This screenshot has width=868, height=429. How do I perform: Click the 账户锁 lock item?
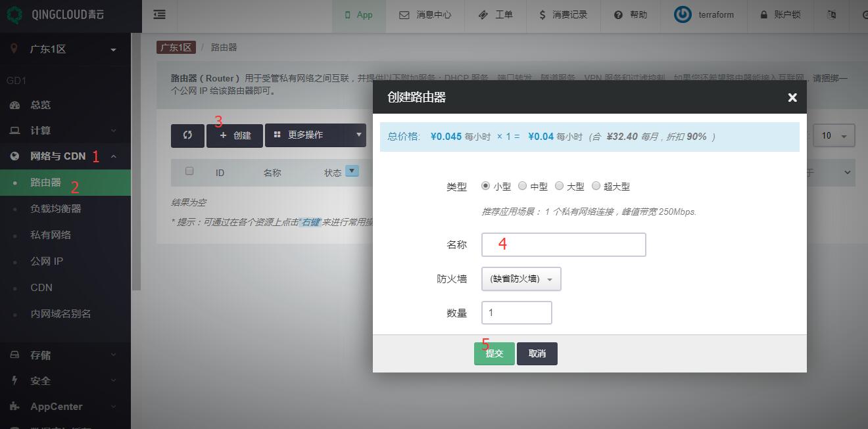(781, 14)
